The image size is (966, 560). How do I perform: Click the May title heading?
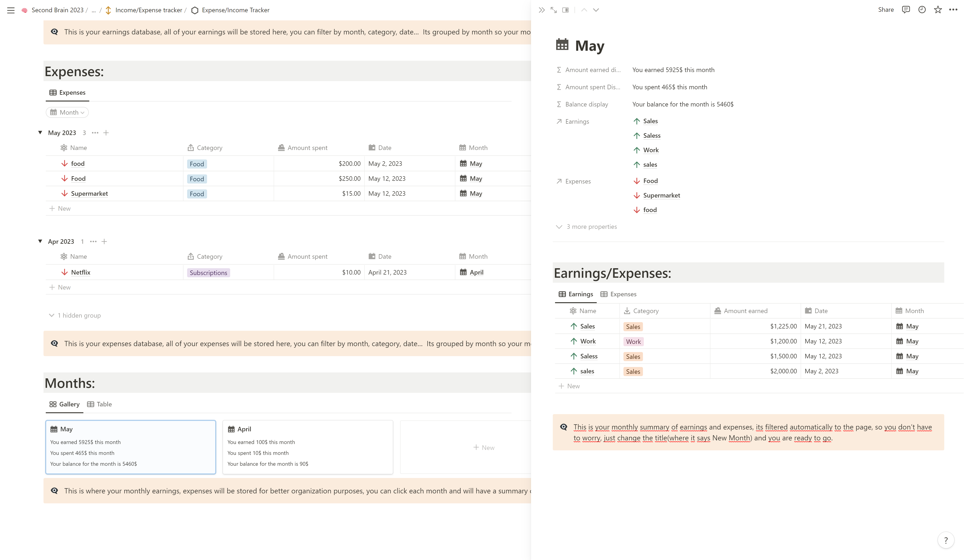click(x=589, y=46)
